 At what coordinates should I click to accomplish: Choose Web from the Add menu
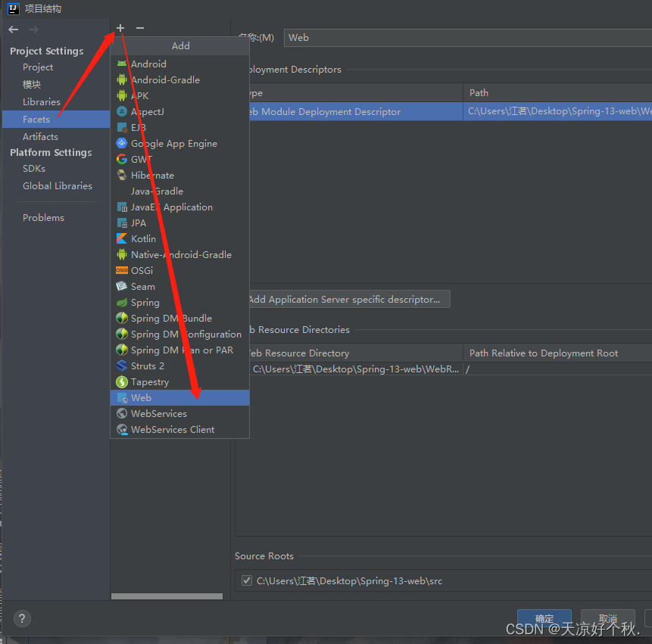(179, 397)
